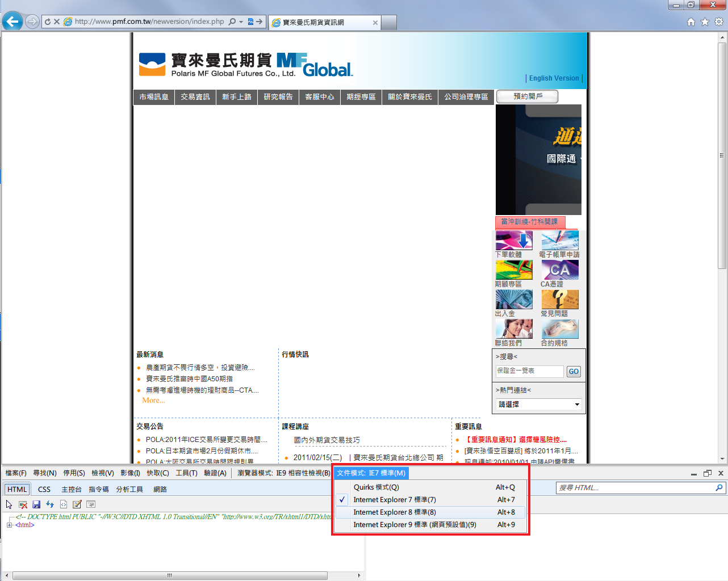Click the refresh arrows icon in DevTools
Viewport: 728px width, 581px height.
(x=50, y=504)
